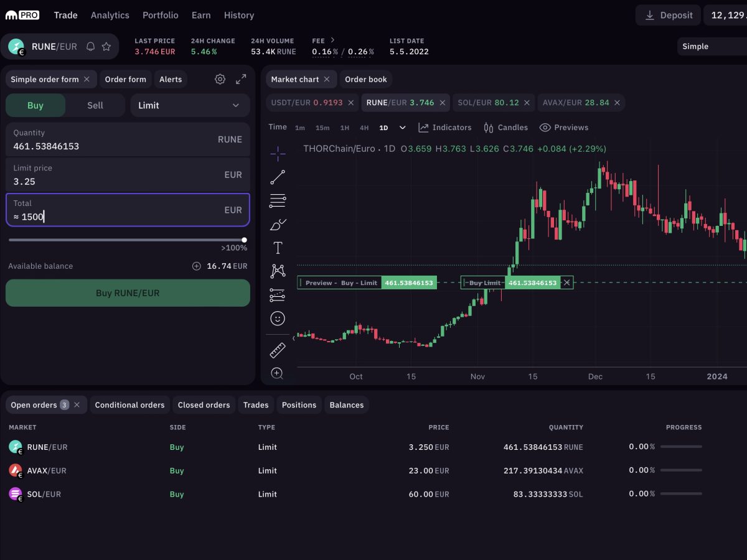747x560 pixels.
Task: Close the Simple order form tab
Action: (x=87, y=79)
